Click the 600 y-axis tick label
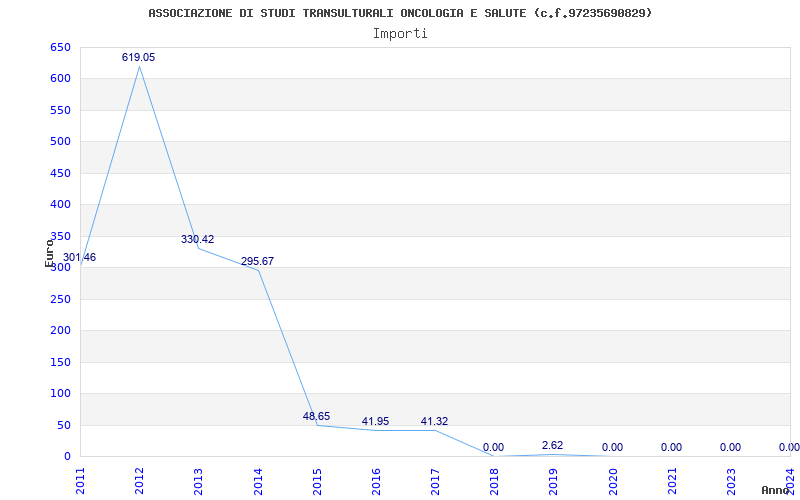 coord(60,79)
